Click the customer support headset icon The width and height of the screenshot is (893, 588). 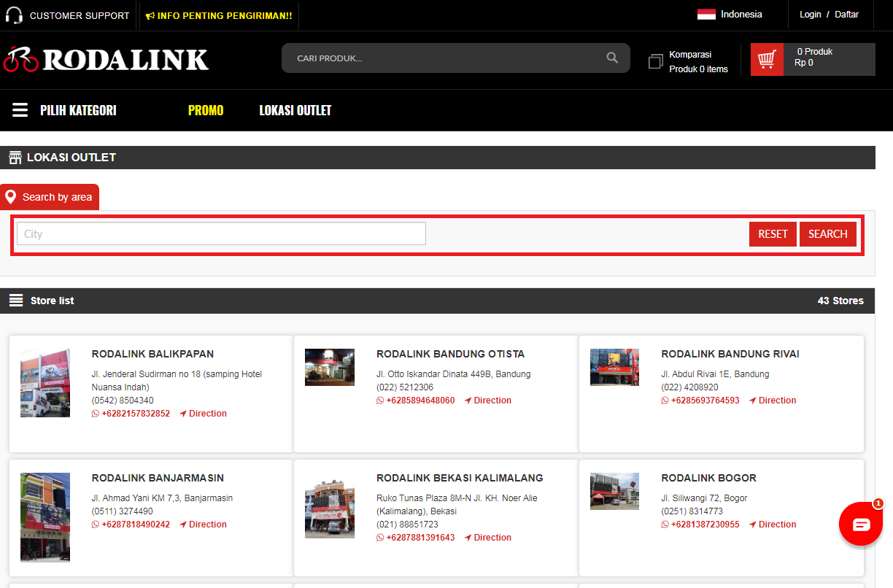(14, 15)
